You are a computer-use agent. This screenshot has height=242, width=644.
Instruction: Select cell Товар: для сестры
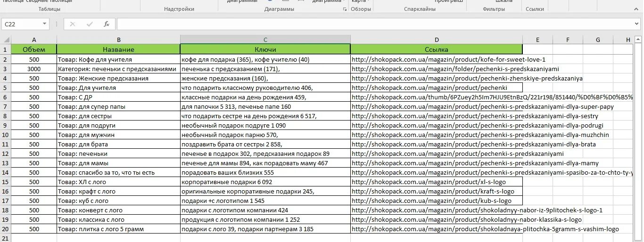[119, 116]
